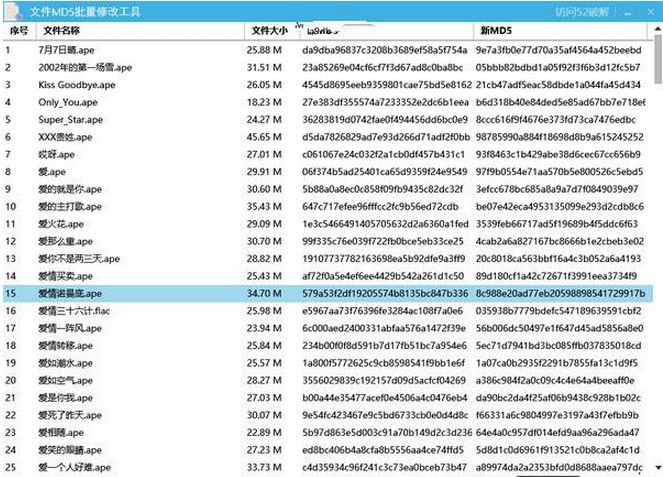
Task: Click original MD5 starting with 4545d8695eeb
Action: [x=387, y=85]
